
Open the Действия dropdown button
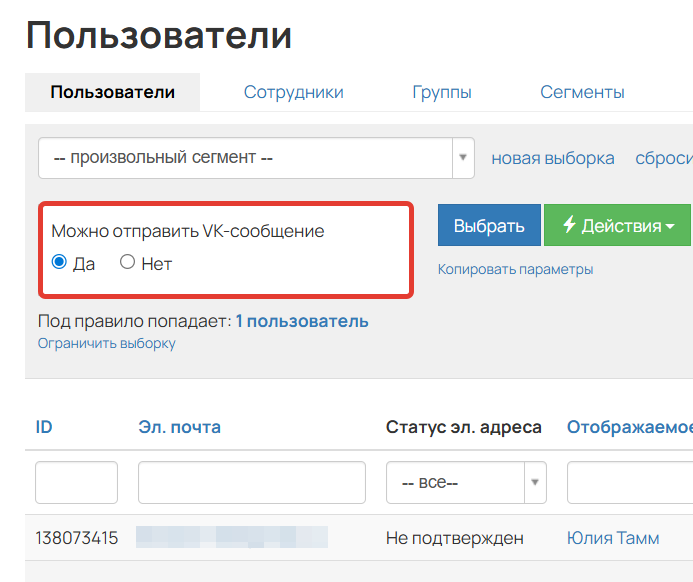617,225
